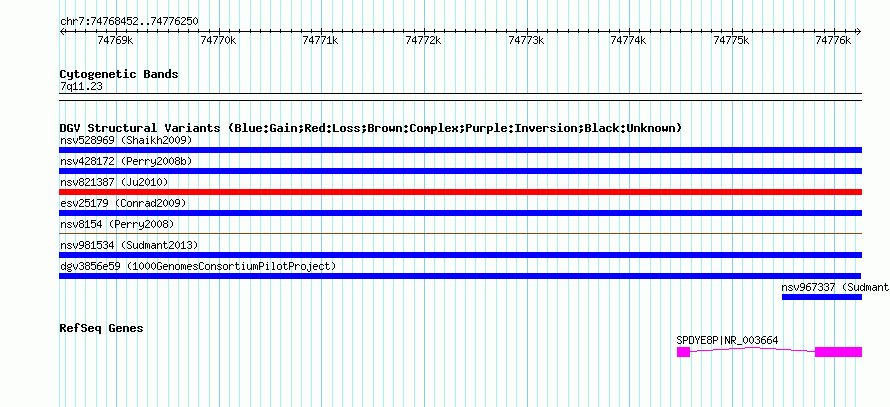Click the blue gain bar under esv25179
890x407 pixels.
[x=460, y=213]
